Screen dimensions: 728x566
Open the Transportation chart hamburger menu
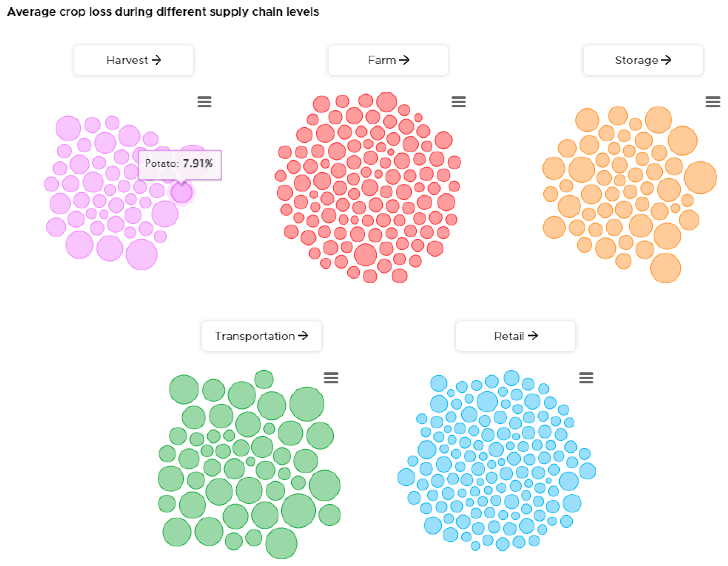331,378
